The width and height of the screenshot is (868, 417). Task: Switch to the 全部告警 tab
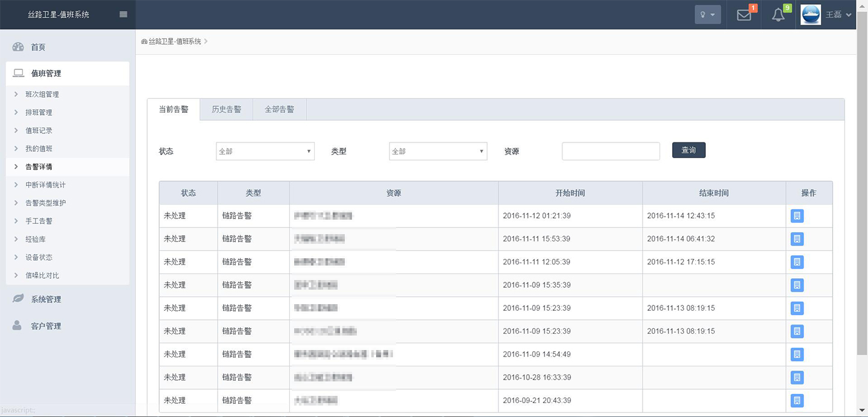point(280,110)
